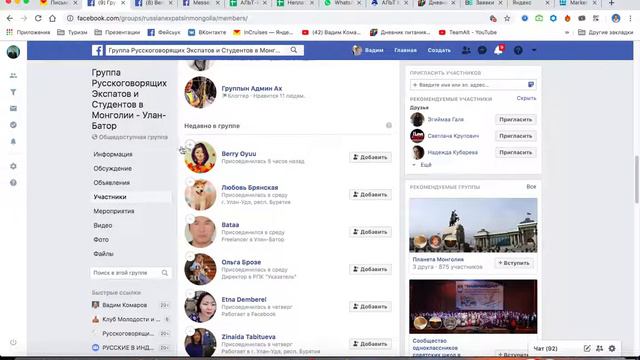Toggle the small circle on Berry Oyuu avatar
The height and width of the screenshot is (360, 640).
coord(190,144)
